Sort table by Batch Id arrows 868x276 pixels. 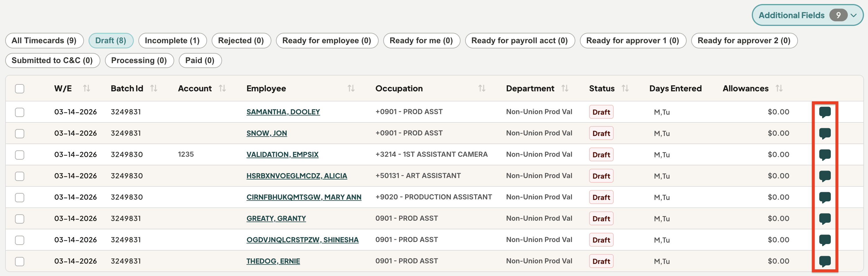click(154, 88)
